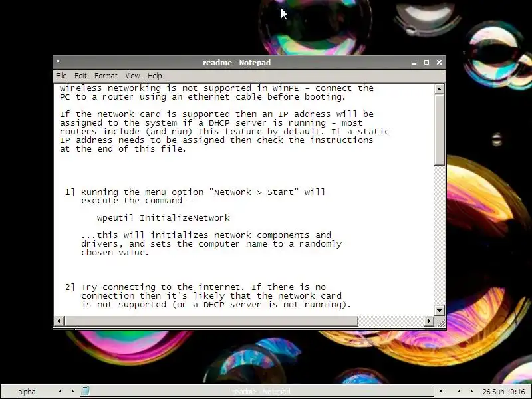Place cursor in line 'execute the command -'
The image size is (532, 399).
[137, 201]
